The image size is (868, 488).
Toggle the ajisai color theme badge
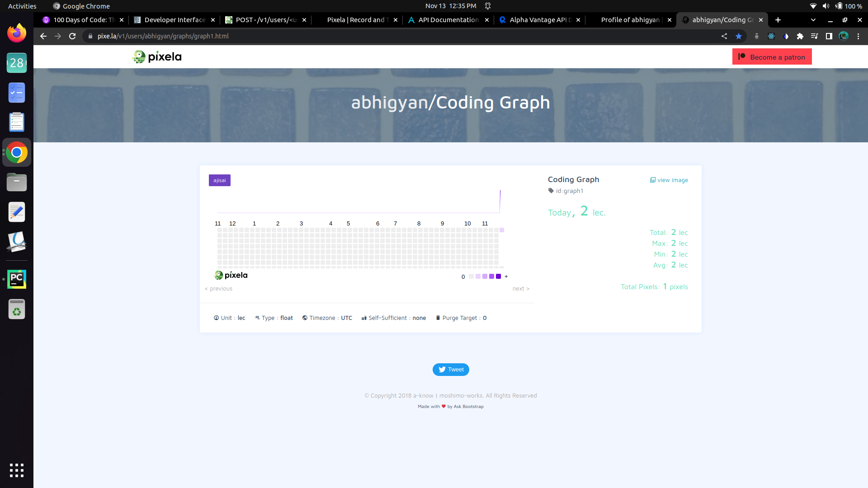point(219,180)
